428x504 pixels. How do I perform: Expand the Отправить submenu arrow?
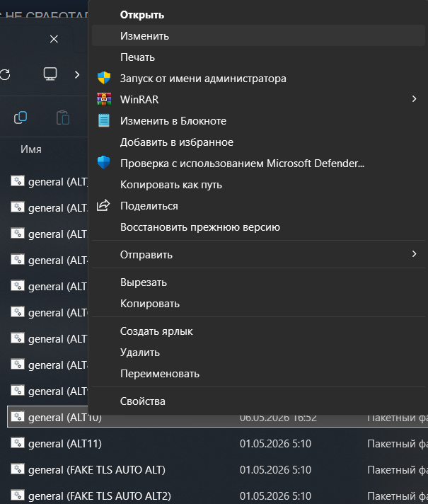(414, 254)
